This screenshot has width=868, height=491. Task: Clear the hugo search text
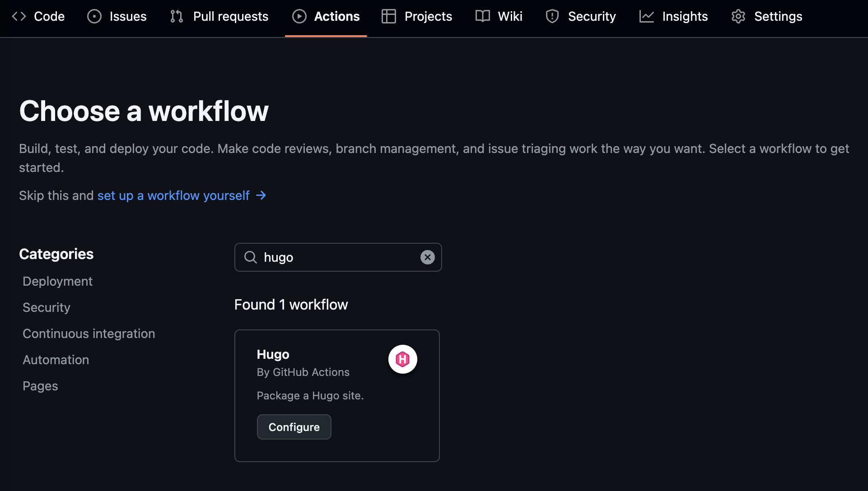(427, 257)
